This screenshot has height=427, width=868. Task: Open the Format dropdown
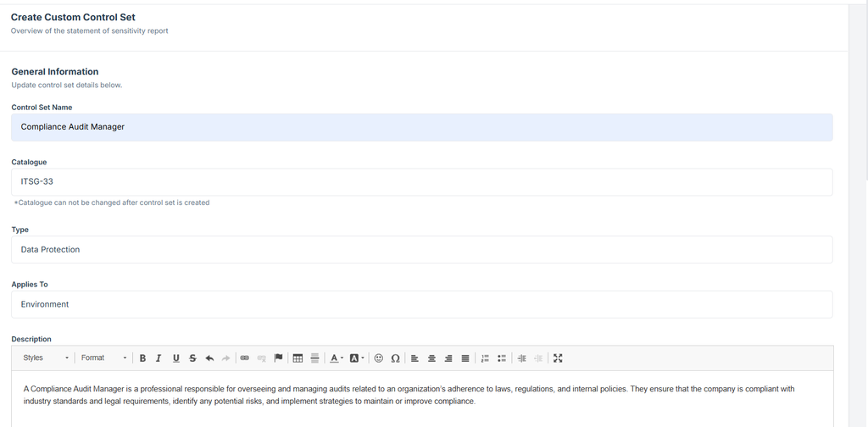[x=104, y=358]
